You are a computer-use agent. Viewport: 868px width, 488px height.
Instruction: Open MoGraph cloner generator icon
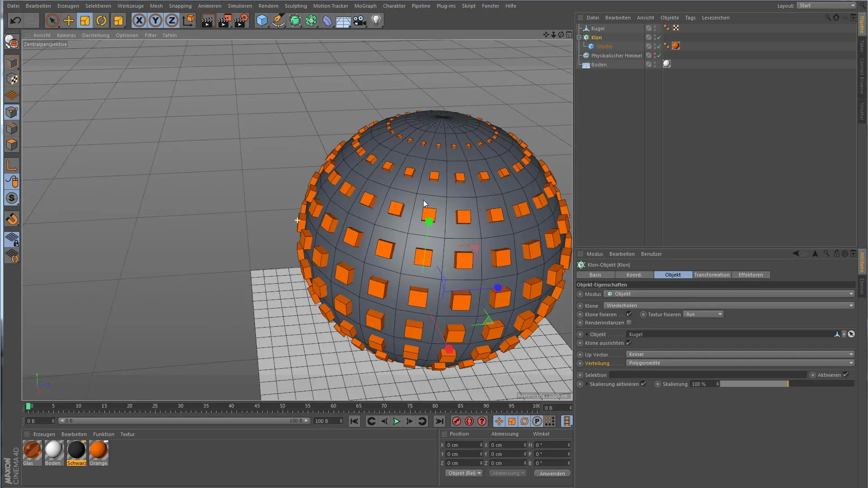[x=311, y=20]
